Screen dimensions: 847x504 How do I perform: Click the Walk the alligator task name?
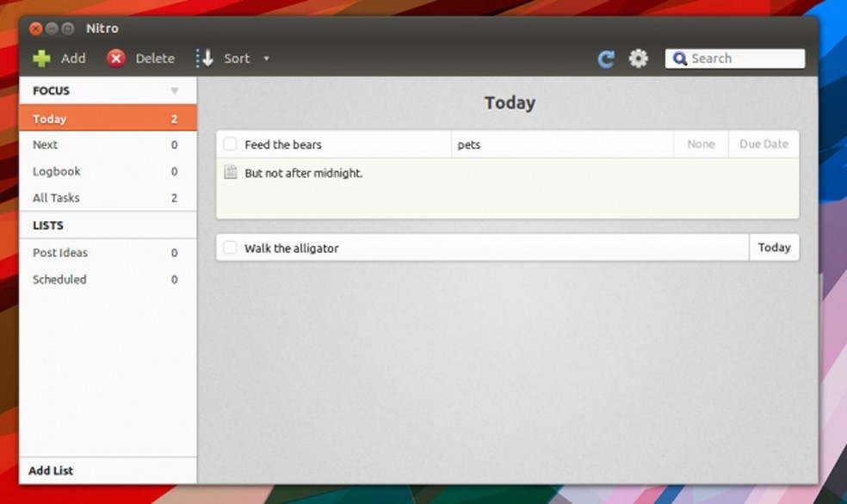pyautogui.click(x=291, y=249)
